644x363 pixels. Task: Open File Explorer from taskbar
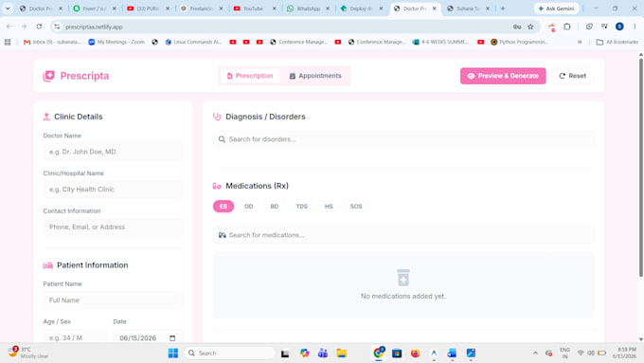pyautogui.click(x=341, y=354)
